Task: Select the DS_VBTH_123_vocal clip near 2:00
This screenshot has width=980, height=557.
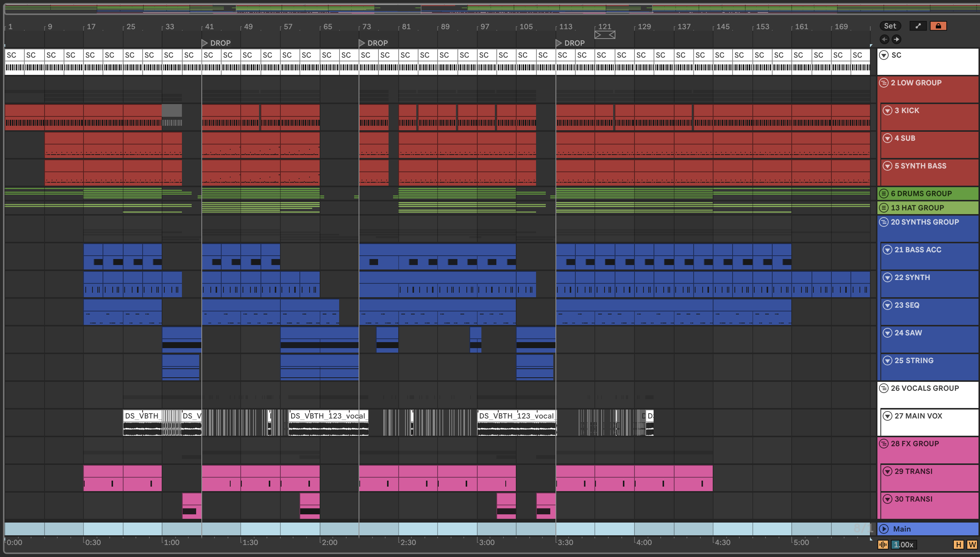Action: pos(328,416)
